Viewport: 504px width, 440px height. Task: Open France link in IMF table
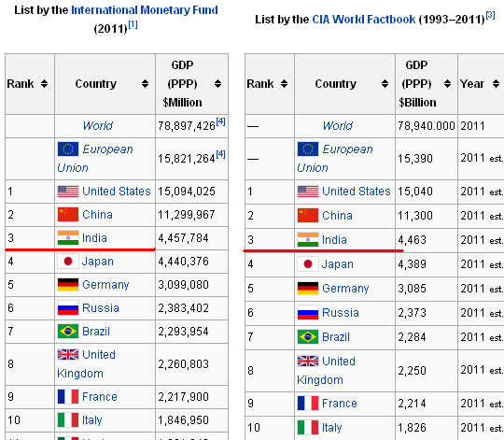(100, 397)
